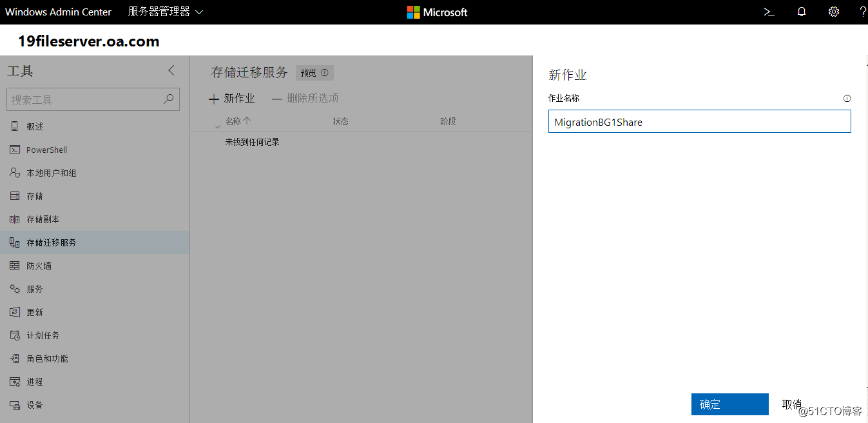Collapse the tools sidebar chevron
This screenshot has height=423, width=868.
click(171, 71)
